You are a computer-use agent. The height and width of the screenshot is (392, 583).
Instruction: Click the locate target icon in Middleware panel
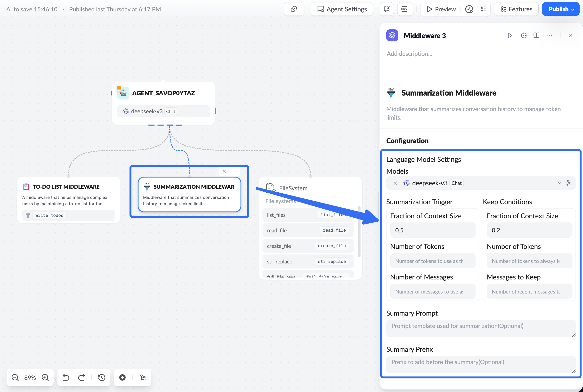tap(524, 35)
